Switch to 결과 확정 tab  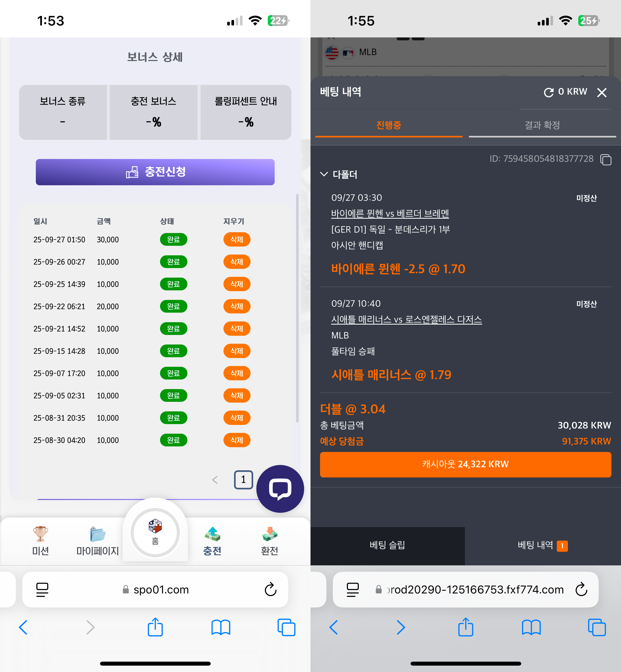[542, 125]
